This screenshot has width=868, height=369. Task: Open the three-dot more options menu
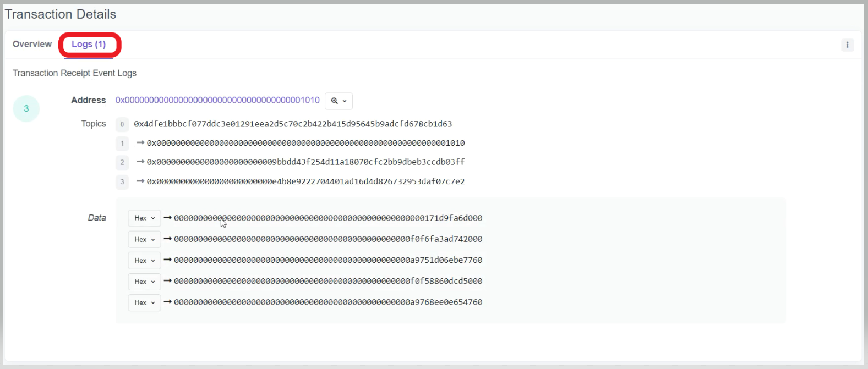coord(847,45)
